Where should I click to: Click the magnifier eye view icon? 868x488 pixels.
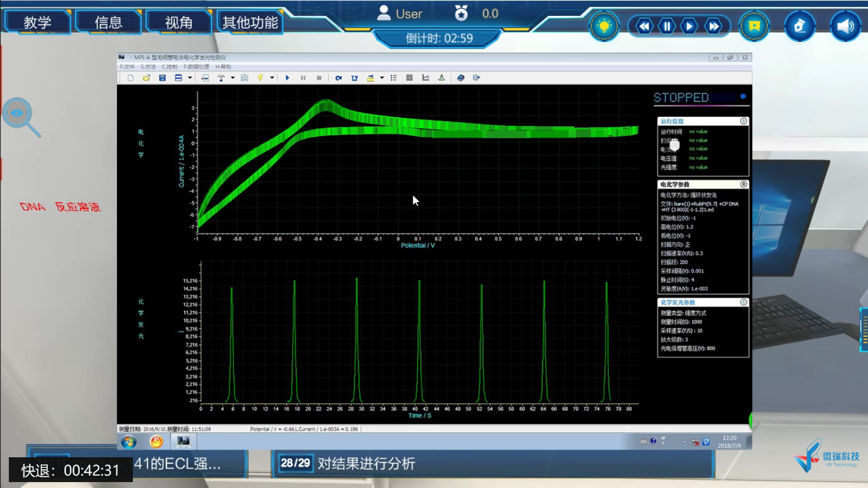click(x=21, y=117)
